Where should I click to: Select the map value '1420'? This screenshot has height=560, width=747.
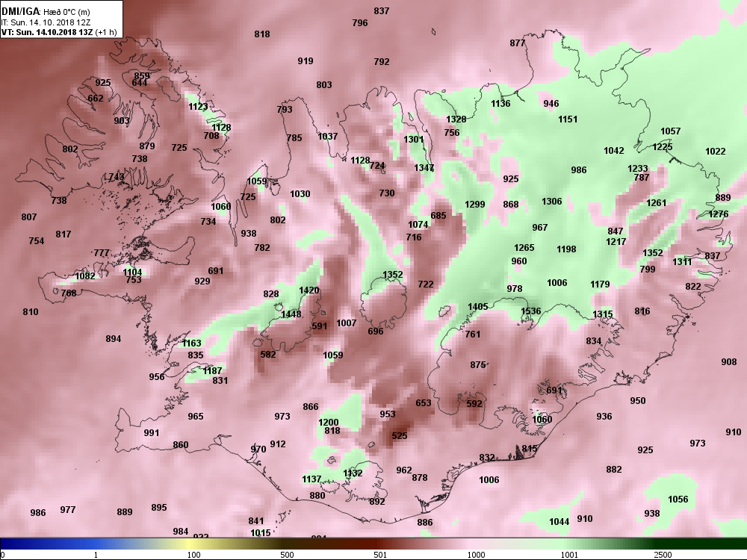click(x=309, y=290)
